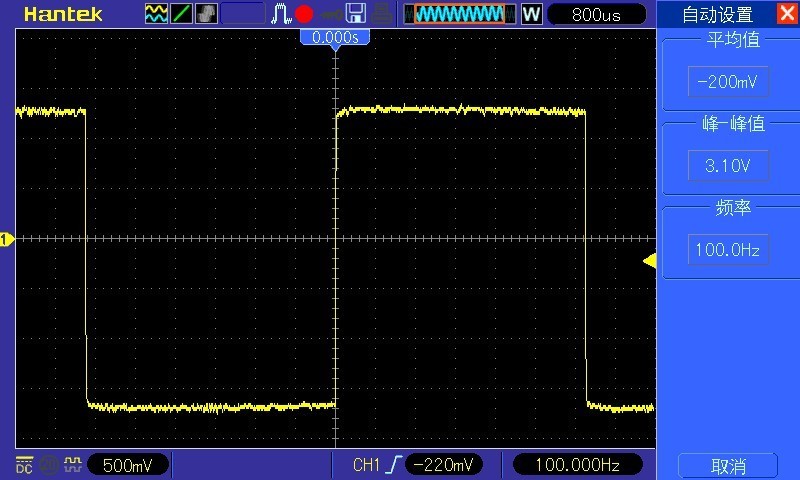Click the DC coupling icon
Viewport: 800px width, 480px height.
pos(24,464)
